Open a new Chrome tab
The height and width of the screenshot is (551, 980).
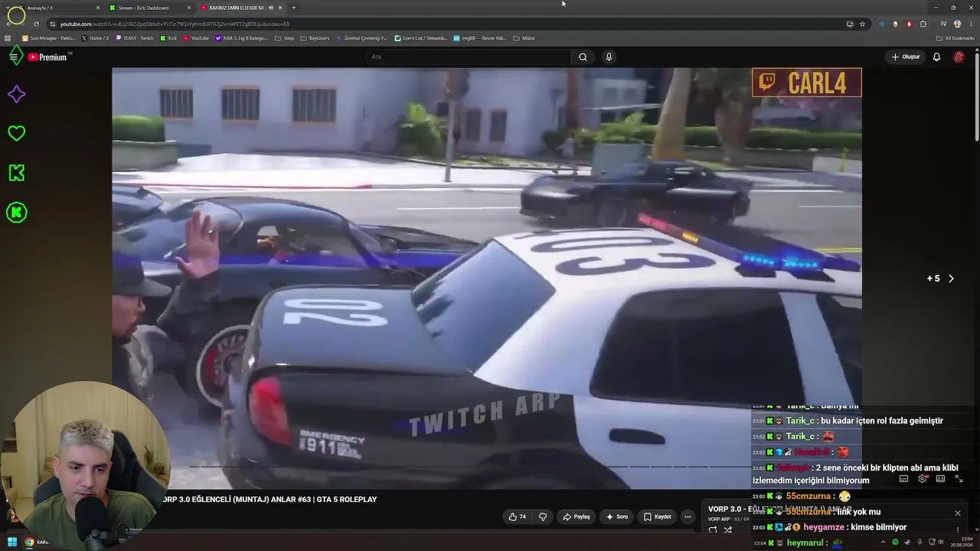pos(293,8)
